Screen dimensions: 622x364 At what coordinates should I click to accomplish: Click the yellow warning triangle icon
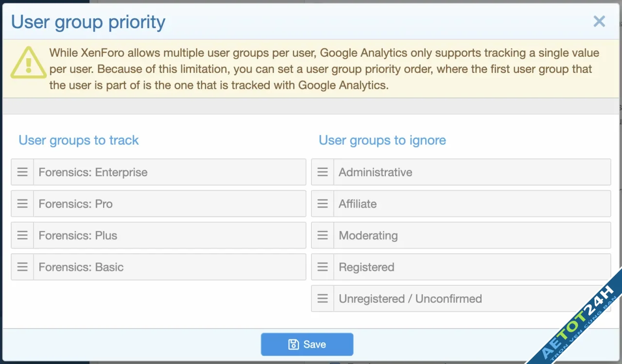[x=28, y=63]
